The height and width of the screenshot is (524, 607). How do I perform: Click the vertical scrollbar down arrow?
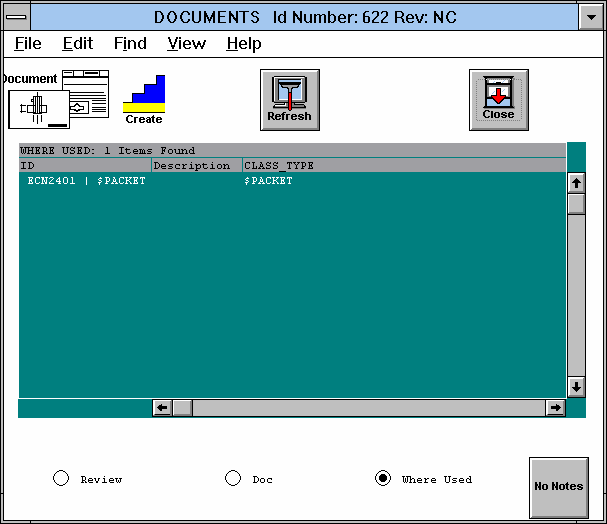point(576,386)
